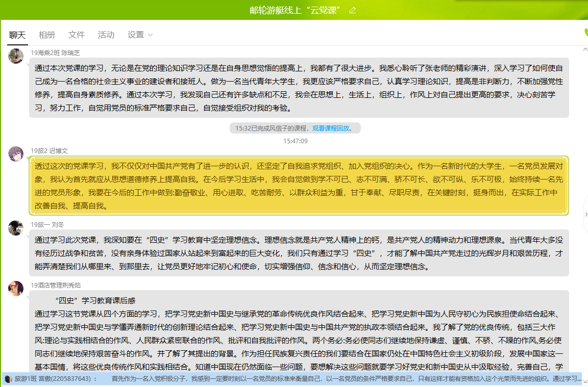This screenshot has height=387, width=588.
Task: Select sender name 19酒店管理荆秀茹
Action: click(x=56, y=285)
